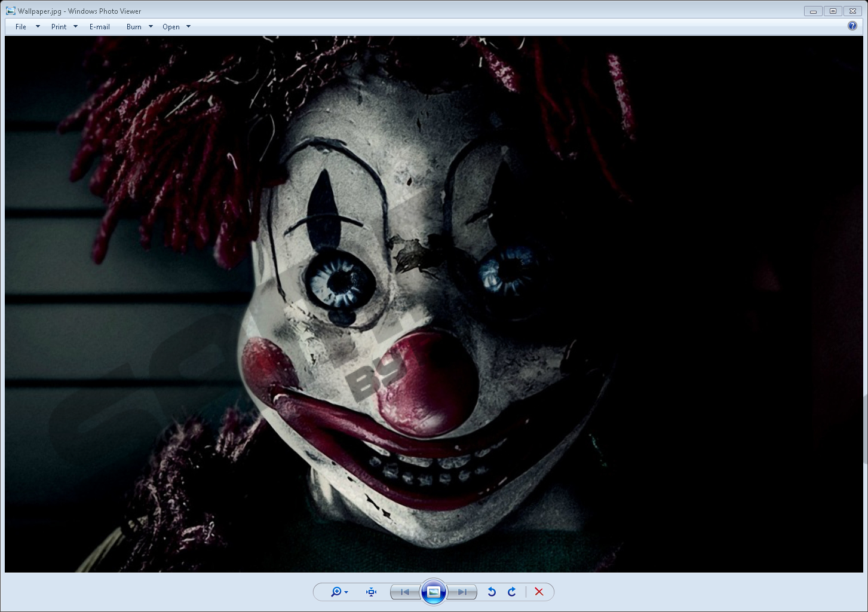Rotate the image counterclockwise
868x612 pixels.
[x=492, y=592]
